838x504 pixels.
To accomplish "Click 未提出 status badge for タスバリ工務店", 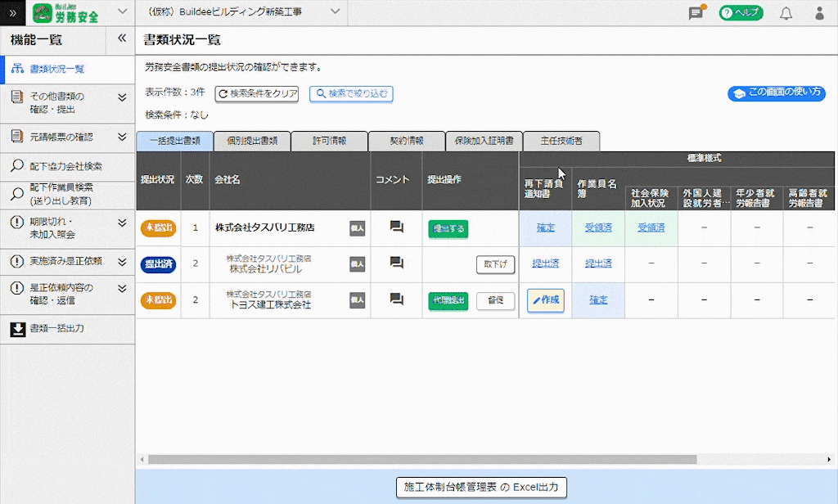I will click(158, 228).
